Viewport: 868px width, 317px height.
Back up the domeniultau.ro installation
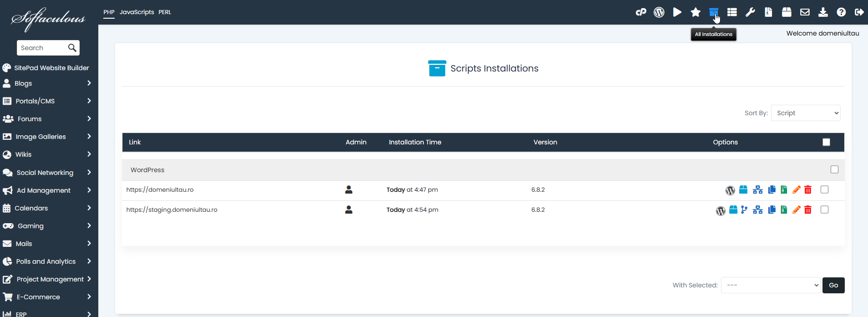pos(784,189)
